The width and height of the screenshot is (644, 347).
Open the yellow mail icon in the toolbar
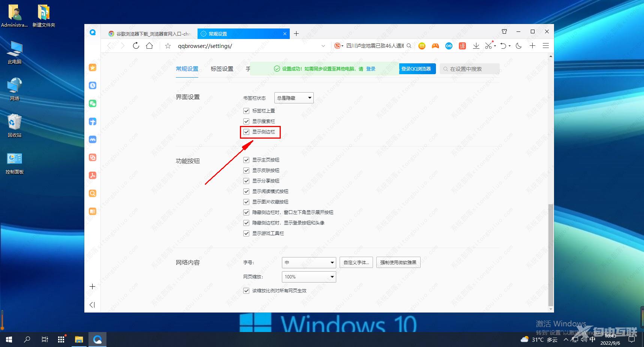[x=422, y=46]
